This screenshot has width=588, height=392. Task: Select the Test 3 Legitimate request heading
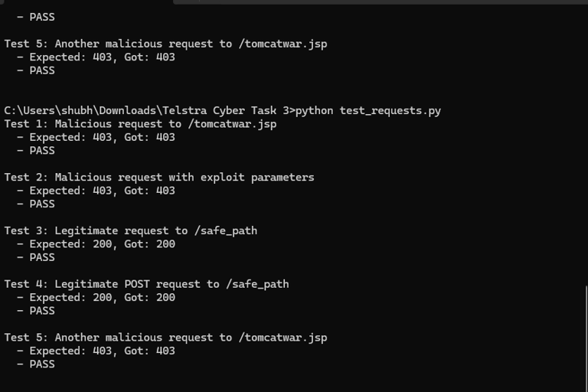[x=131, y=230]
